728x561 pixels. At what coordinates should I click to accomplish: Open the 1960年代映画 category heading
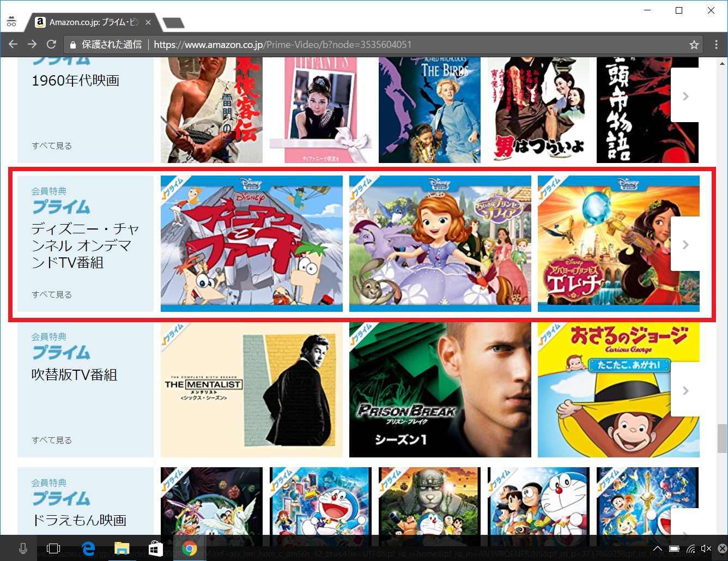click(75, 80)
